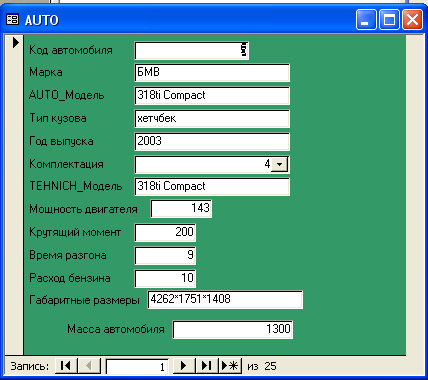Open the Комплектация dropdown arrow

point(279,164)
